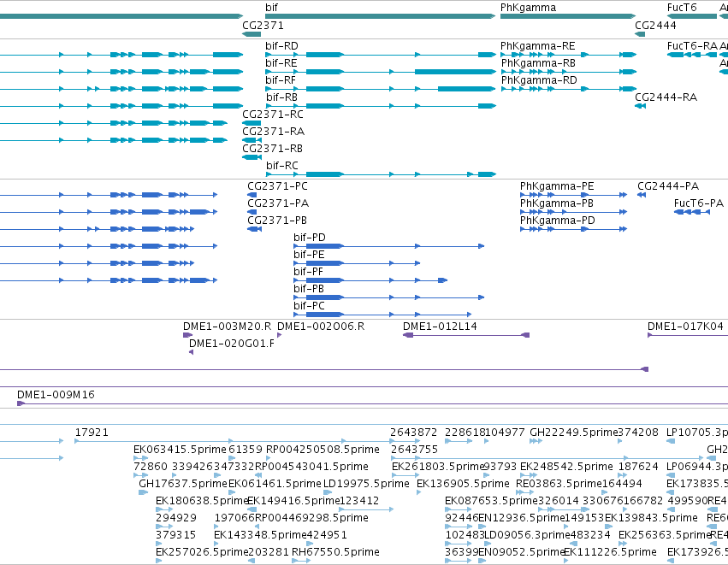Click EST EK256363.5prime
Screen dimensions: 728x565
[622, 544]
